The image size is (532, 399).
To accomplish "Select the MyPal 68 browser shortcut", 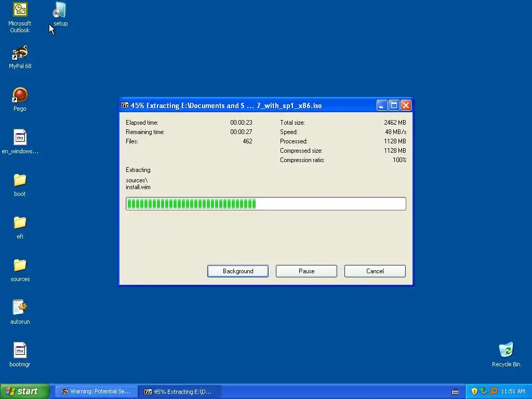I will 20,57.
